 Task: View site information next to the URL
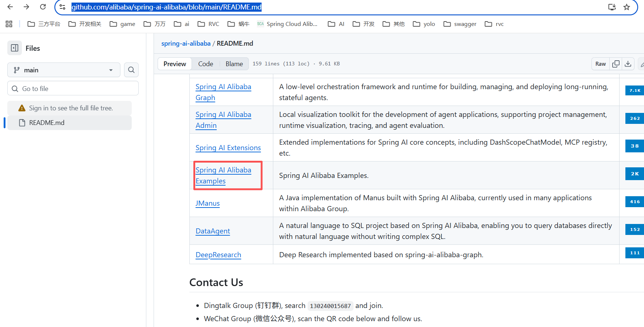(62, 7)
